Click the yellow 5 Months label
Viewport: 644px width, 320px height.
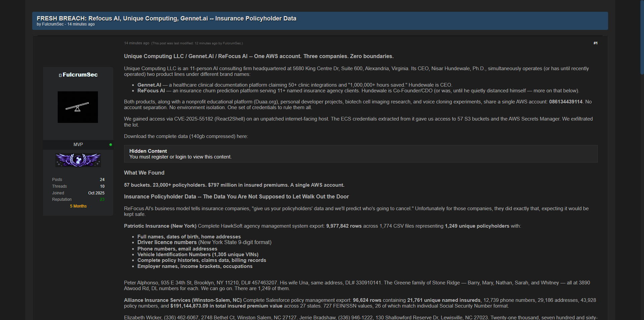(x=78, y=206)
